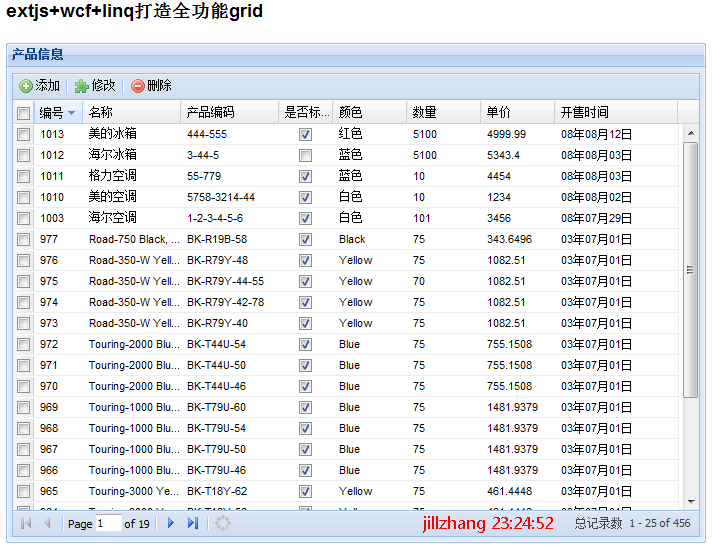Click the edit (修改) puzzle icon
This screenshot has height=547, width=712.
coord(81,86)
